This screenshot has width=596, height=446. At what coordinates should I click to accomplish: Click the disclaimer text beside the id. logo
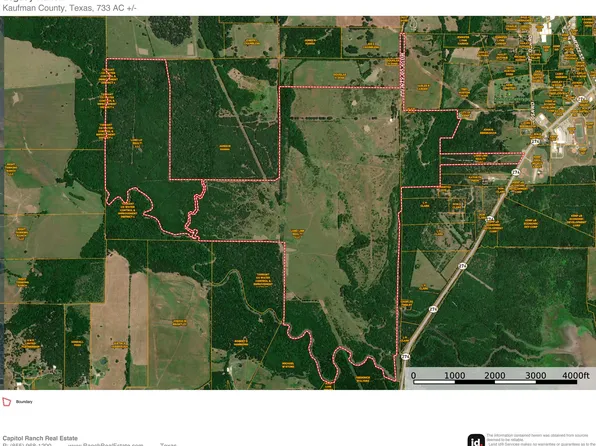point(541,440)
